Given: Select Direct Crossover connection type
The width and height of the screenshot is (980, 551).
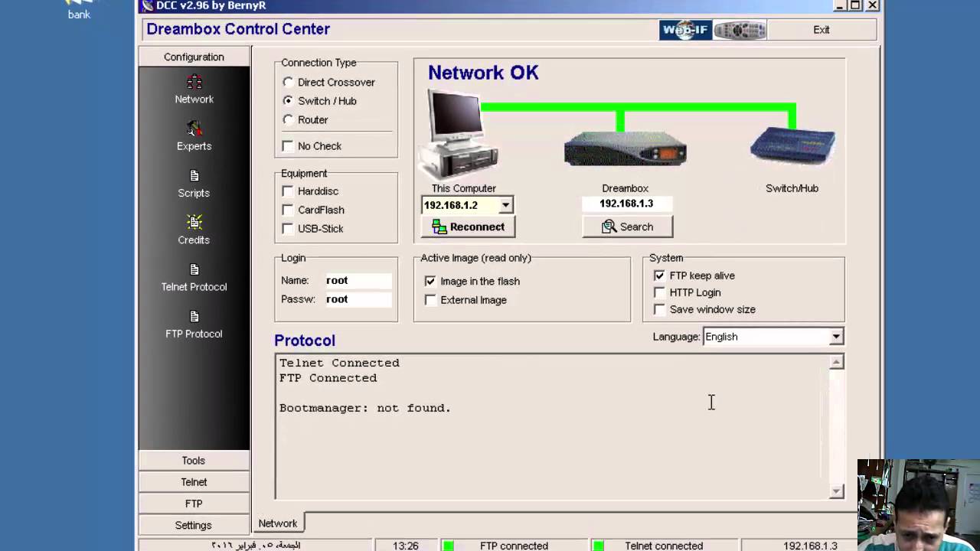Looking at the screenshot, I should point(288,82).
